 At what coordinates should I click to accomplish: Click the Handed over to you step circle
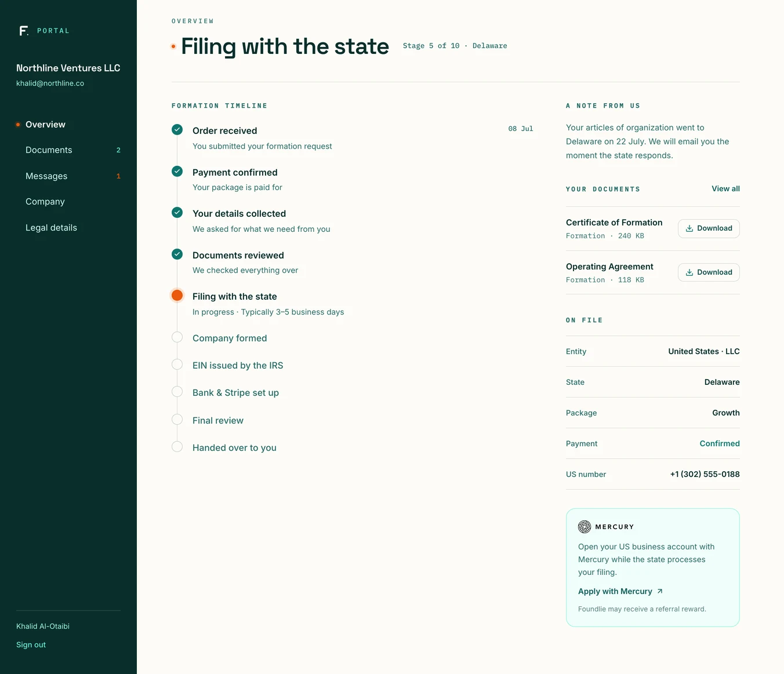point(177,447)
